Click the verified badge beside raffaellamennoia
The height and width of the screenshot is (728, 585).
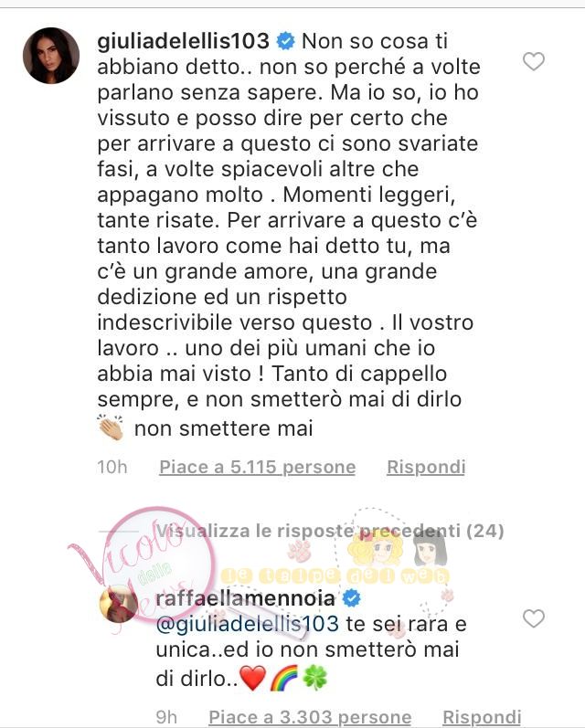pos(352,598)
